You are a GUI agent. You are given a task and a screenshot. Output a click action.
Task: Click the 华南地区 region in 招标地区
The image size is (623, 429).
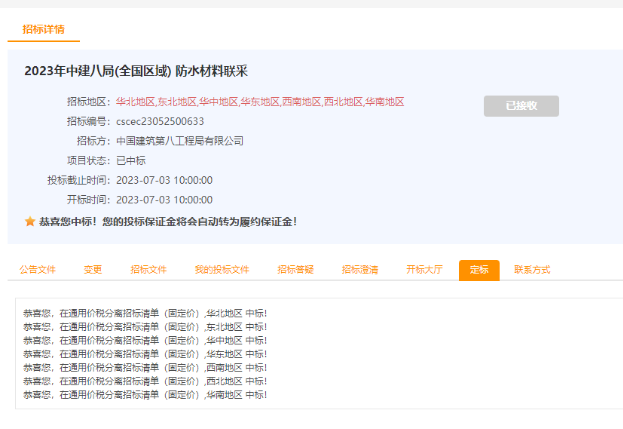tap(385, 102)
